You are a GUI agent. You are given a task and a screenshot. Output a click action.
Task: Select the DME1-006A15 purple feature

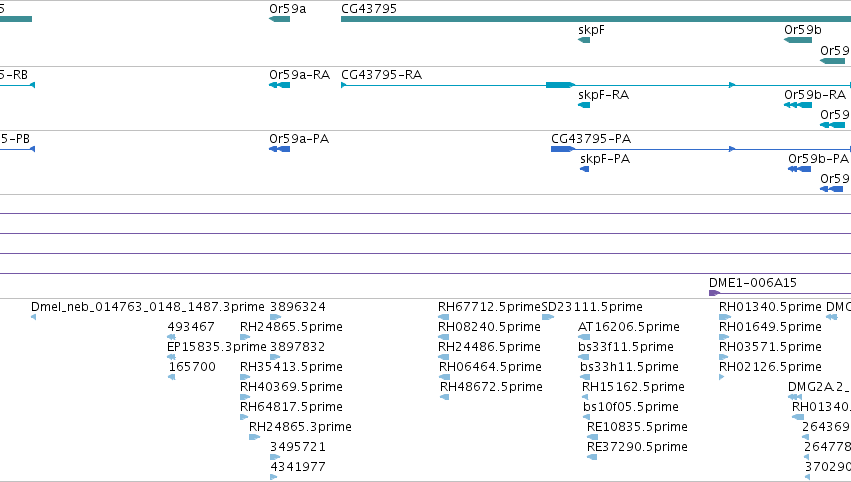715,293
